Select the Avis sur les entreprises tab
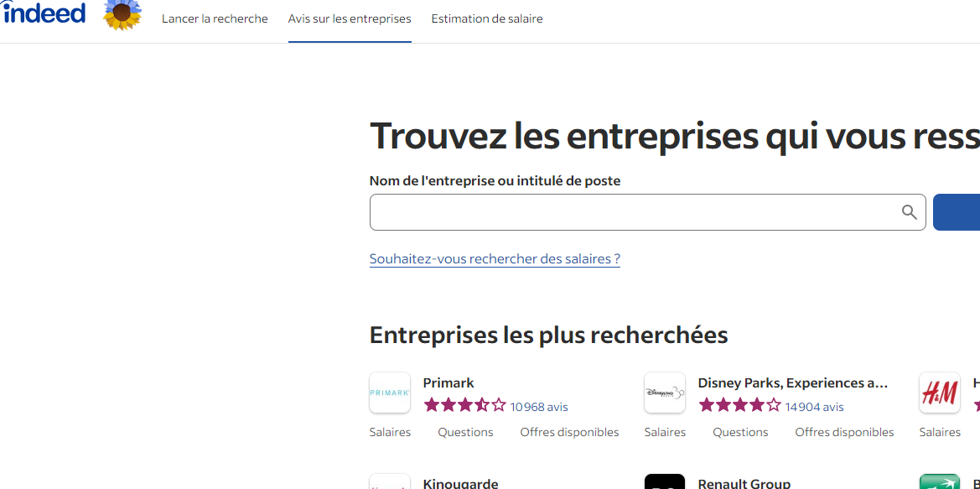 (x=350, y=18)
